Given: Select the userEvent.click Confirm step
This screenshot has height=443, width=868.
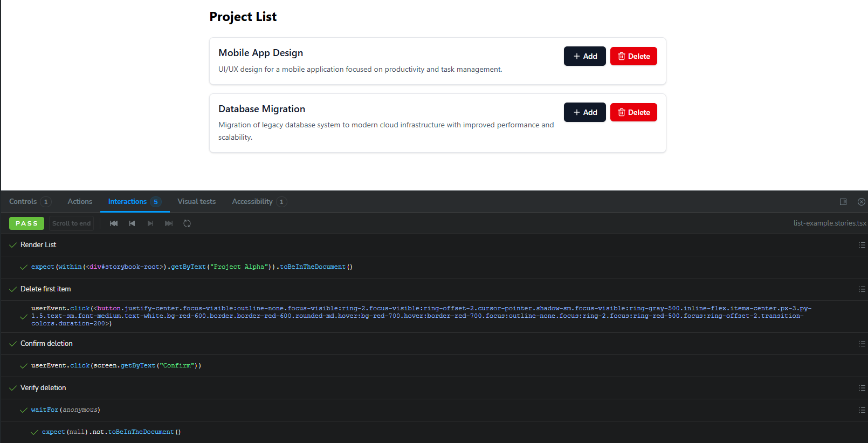Looking at the screenshot, I should click(434, 366).
